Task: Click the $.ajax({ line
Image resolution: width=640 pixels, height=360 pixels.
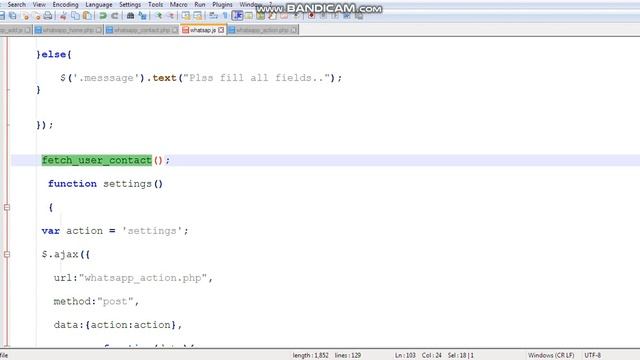Action: click(65, 254)
